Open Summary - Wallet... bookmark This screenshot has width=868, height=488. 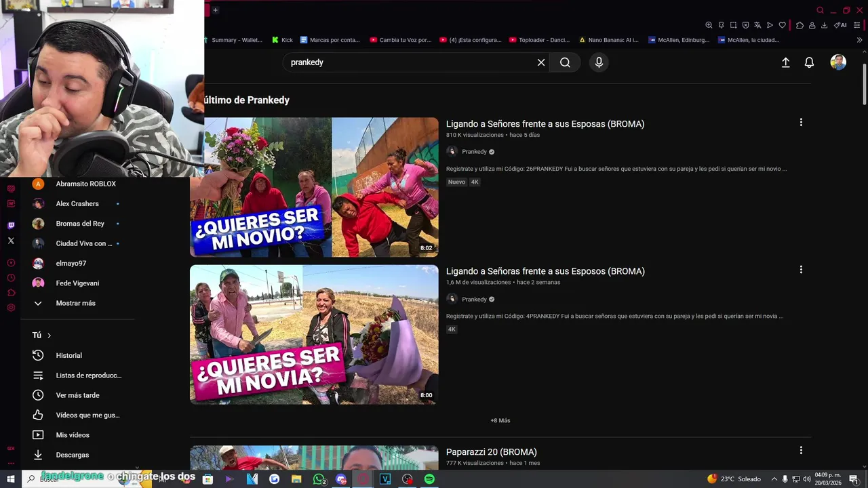click(x=233, y=40)
